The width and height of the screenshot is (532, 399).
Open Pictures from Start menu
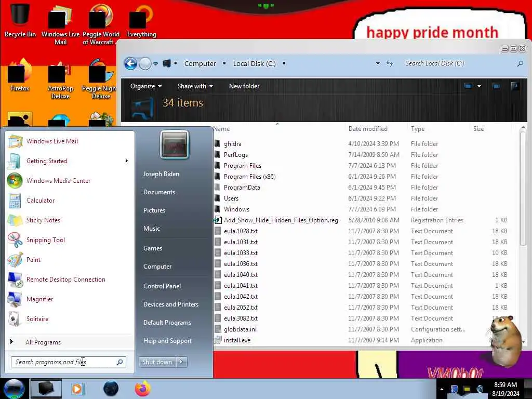[154, 210]
